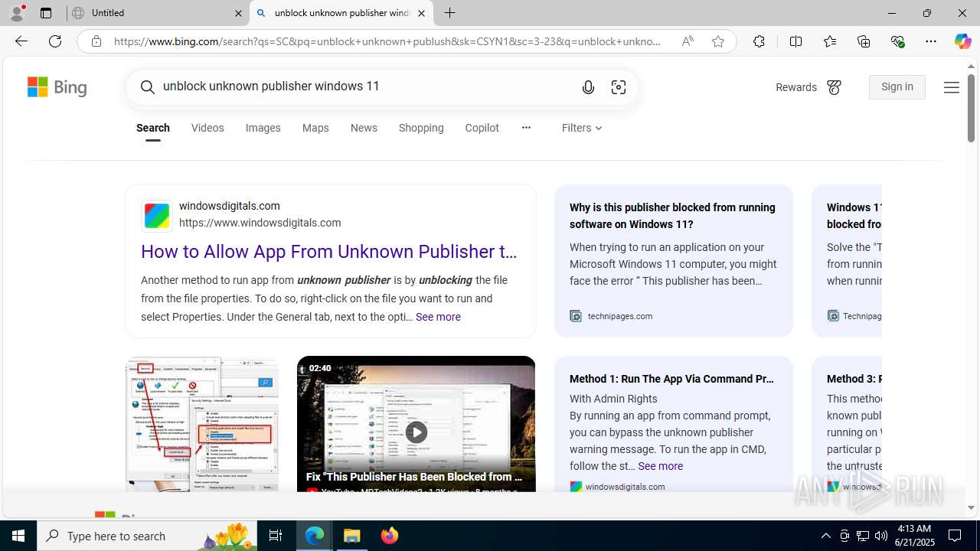Image resolution: width=980 pixels, height=551 pixels.
Task: View site information lock icon
Action: [x=96, y=41]
